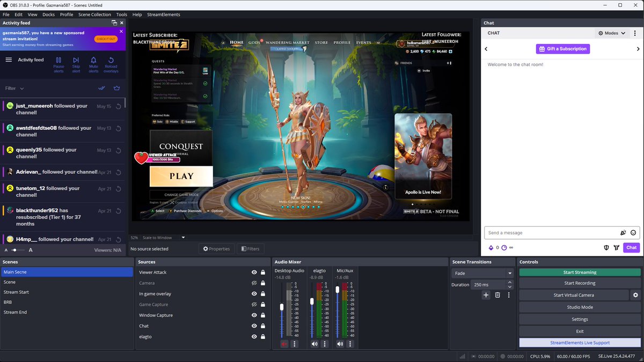Unmute Desktop Audio
The width and height of the screenshot is (644, 362).
click(284, 344)
